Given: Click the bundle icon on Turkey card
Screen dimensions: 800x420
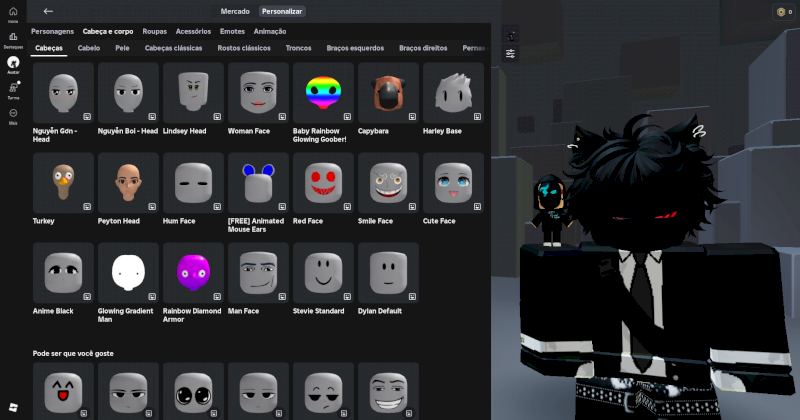Looking at the screenshot, I should [x=87, y=206].
